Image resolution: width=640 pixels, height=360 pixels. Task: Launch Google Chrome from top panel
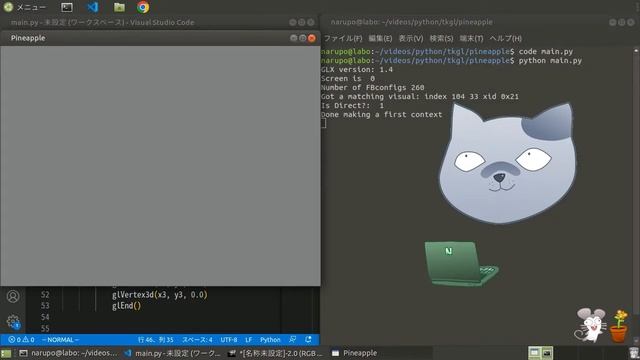143,7
